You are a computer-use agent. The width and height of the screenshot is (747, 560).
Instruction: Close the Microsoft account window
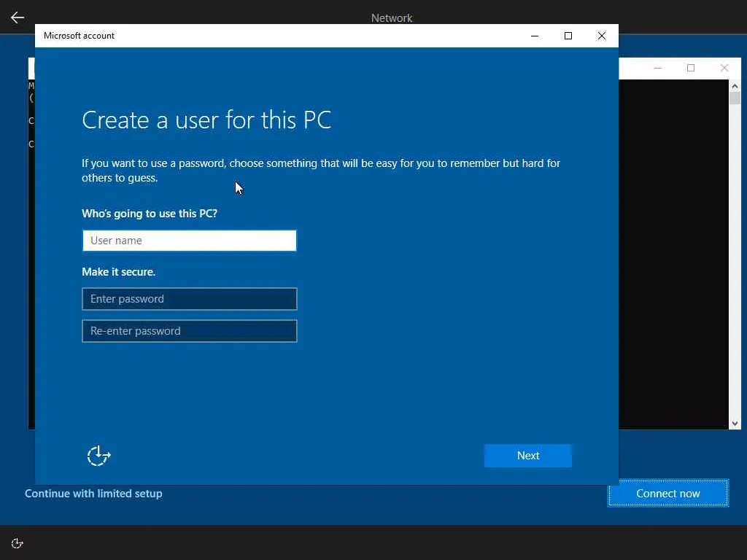[602, 36]
